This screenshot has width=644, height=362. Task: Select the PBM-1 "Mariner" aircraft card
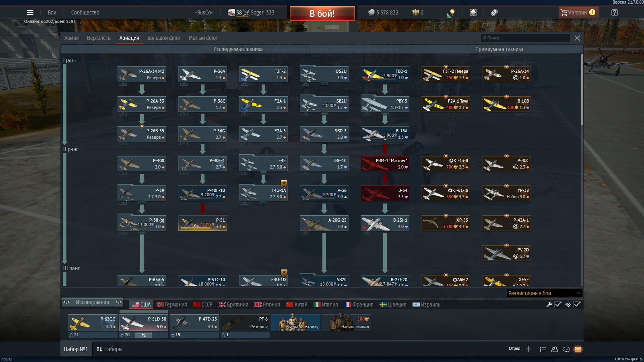point(385,164)
